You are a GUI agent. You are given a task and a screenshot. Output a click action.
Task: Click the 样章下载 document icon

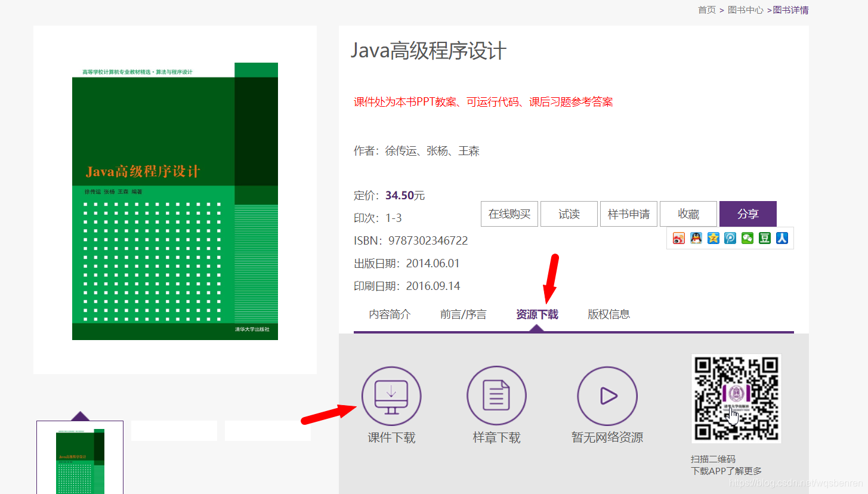tap(496, 396)
